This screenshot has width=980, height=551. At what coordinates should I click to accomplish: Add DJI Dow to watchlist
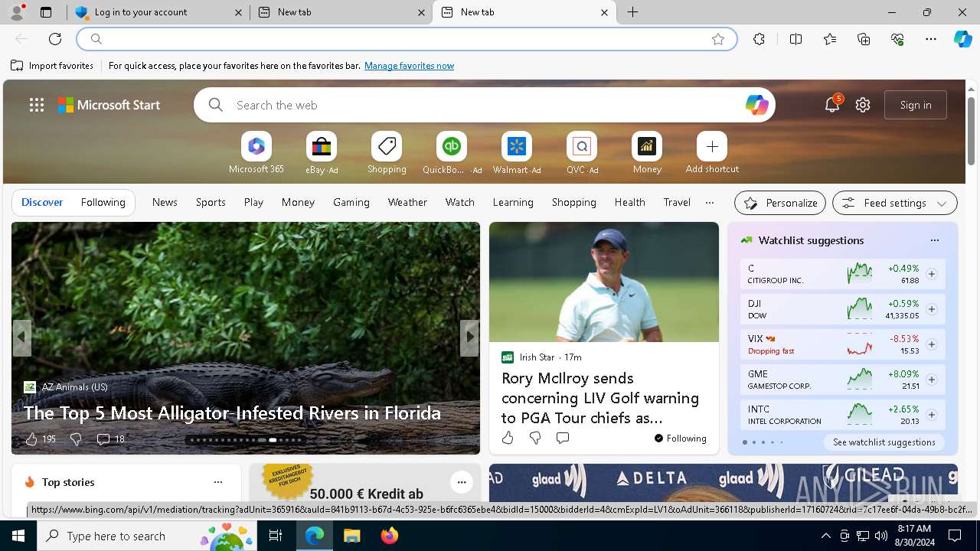pos(932,309)
